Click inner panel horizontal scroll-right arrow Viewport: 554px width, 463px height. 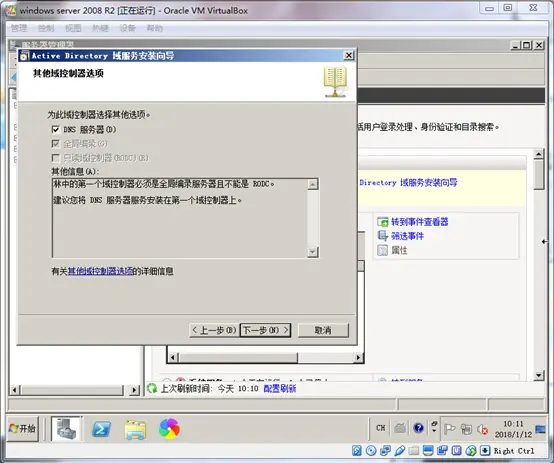pyautogui.click(x=358, y=358)
